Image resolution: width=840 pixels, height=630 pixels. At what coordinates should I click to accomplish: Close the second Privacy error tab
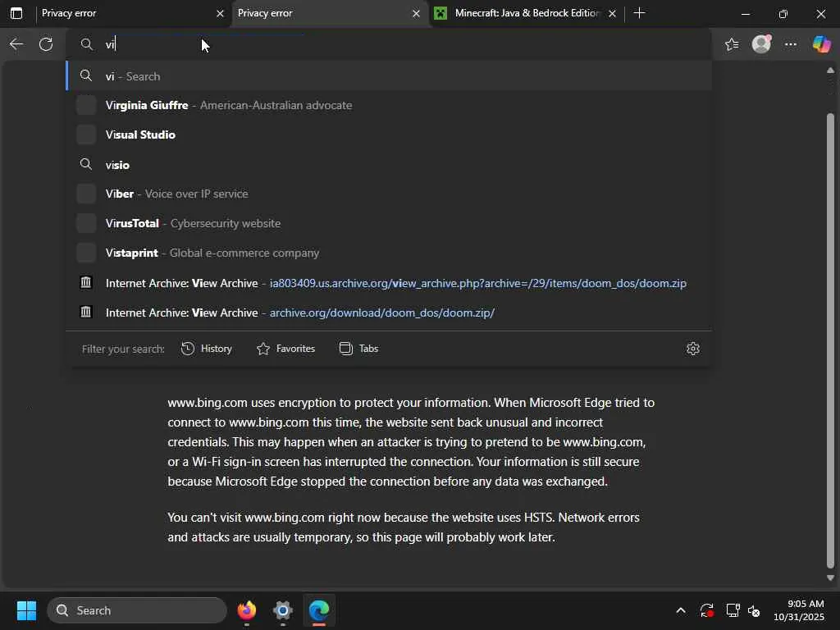[x=416, y=13]
